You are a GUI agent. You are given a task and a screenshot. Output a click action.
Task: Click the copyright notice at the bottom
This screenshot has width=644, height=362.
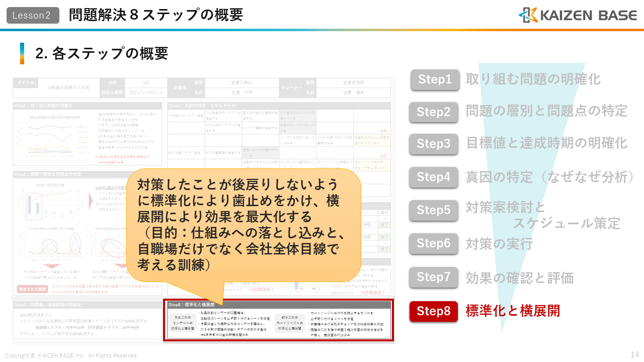pyautogui.click(x=71, y=355)
